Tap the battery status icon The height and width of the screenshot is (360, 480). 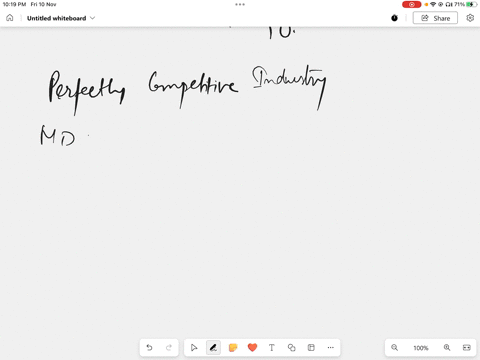coord(471,4)
